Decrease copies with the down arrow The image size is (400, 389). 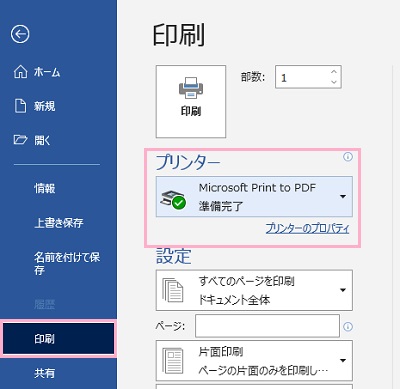pos(334,82)
